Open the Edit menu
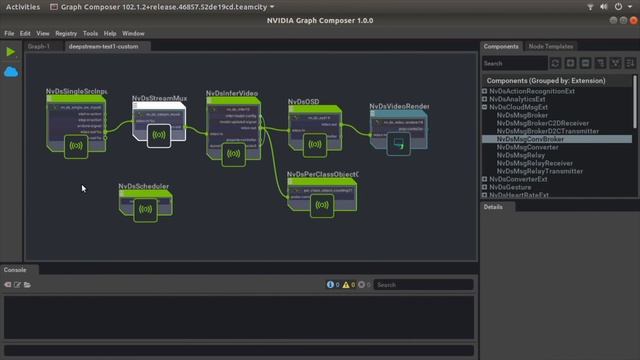The height and width of the screenshot is (360, 640). tap(25, 33)
